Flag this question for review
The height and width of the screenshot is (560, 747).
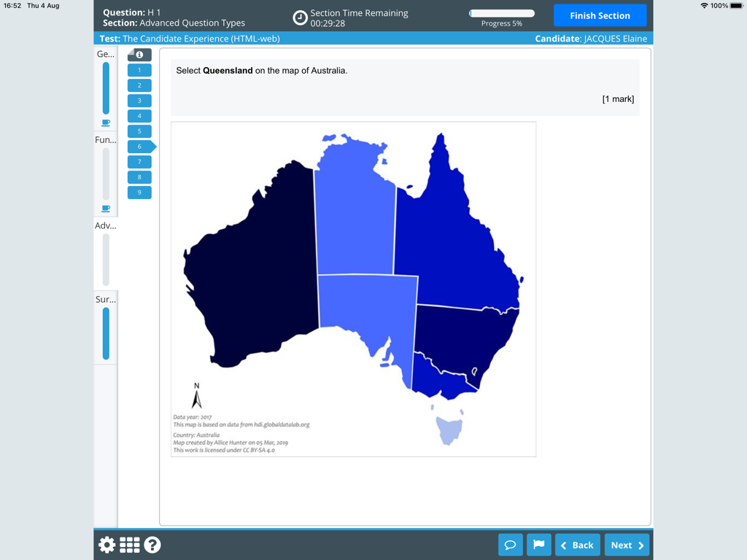pyautogui.click(x=538, y=544)
